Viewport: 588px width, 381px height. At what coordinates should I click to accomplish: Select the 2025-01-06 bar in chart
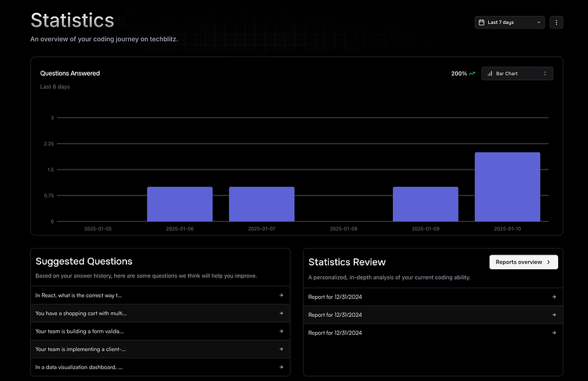pyautogui.click(x=180, y=204)
